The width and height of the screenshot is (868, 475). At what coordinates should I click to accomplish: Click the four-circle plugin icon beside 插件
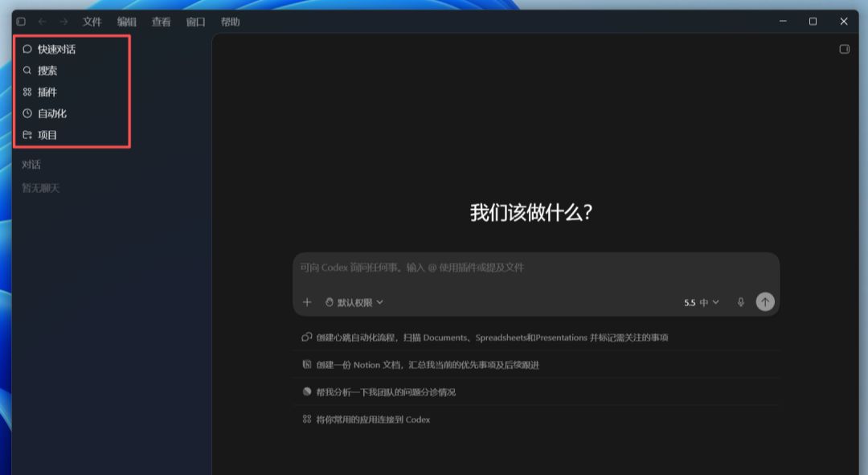pyautogui.click(x=27, y=92)
